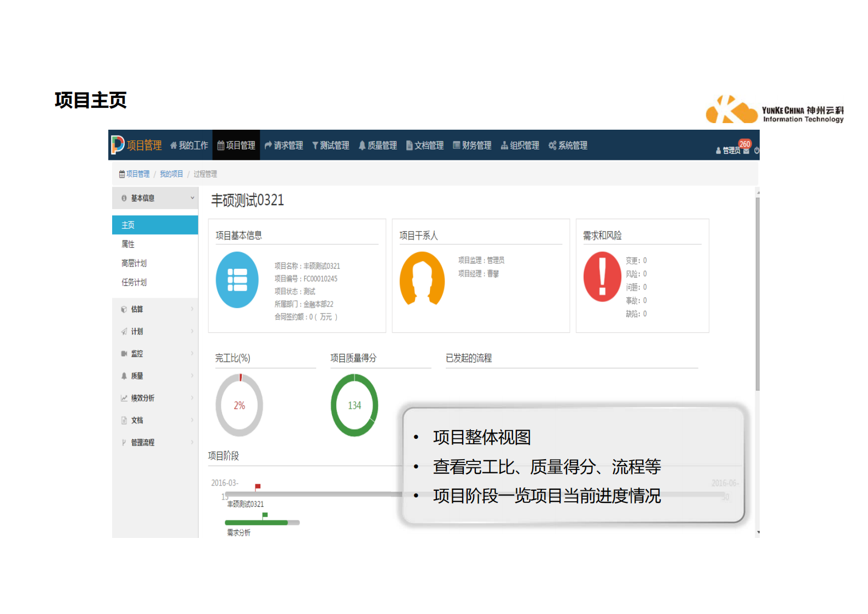This screenshot has width=868, height=614.
Task: Click the 监控 camera icon
Action: click(124, 354)
